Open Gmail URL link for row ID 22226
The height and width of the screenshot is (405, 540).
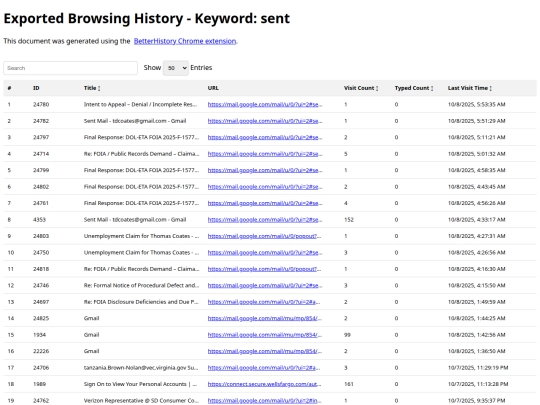pos(264,351)
